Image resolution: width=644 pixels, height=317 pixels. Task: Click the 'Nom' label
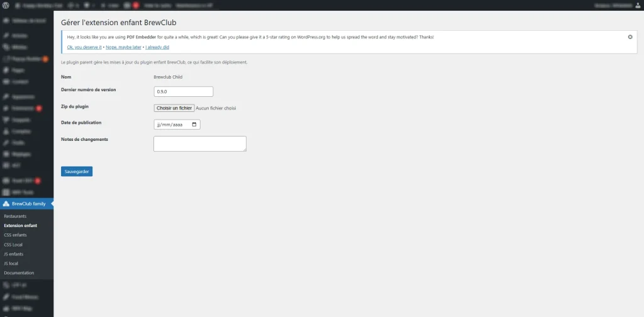coord(65,77)
